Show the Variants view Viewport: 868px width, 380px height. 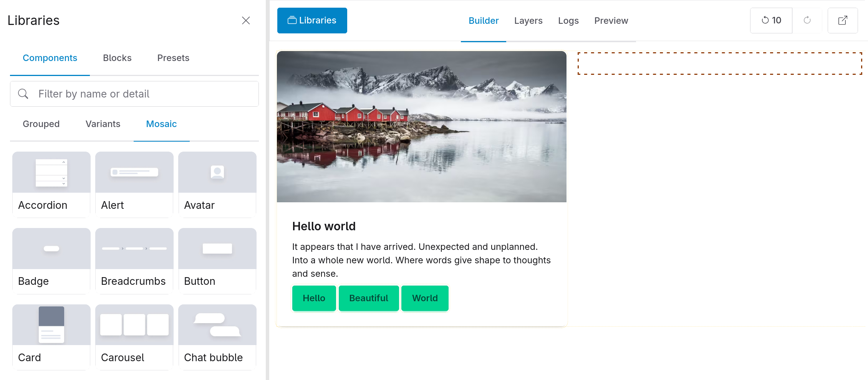click(x=103, y=124)
